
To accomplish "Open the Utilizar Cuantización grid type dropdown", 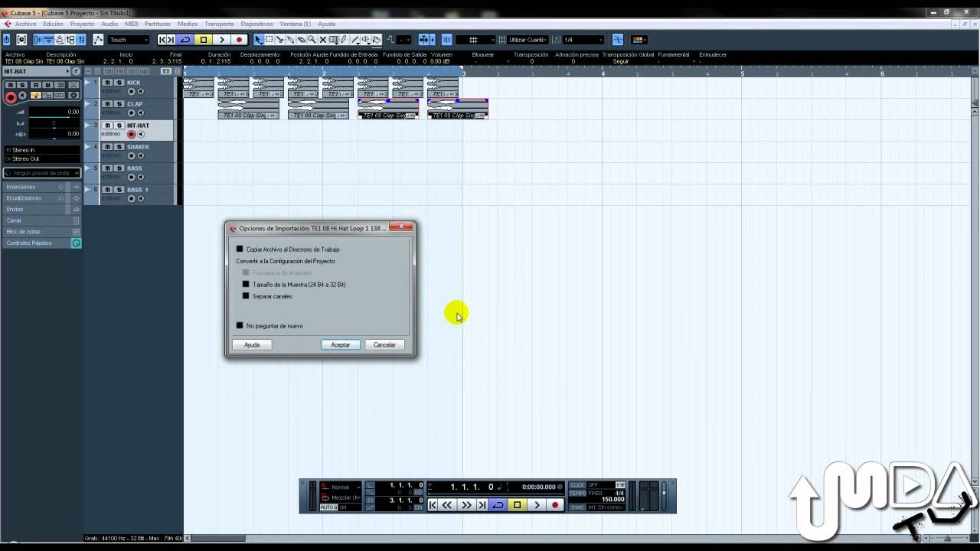I will pyautogui.click(x=528, y=40).
